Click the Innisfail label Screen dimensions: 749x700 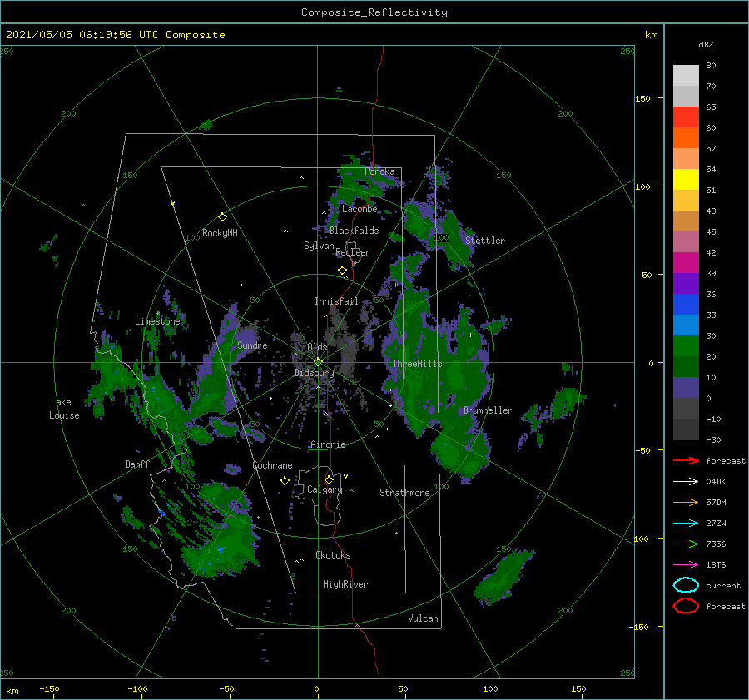[336, 301]
